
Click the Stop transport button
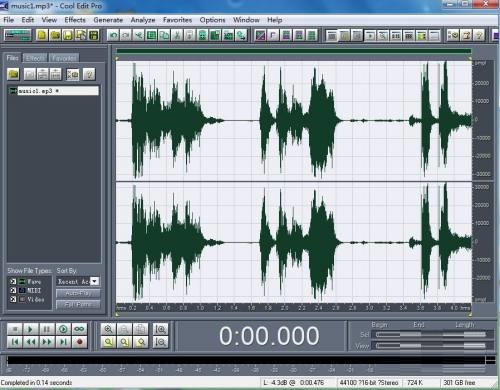click(x=15, y=329)
